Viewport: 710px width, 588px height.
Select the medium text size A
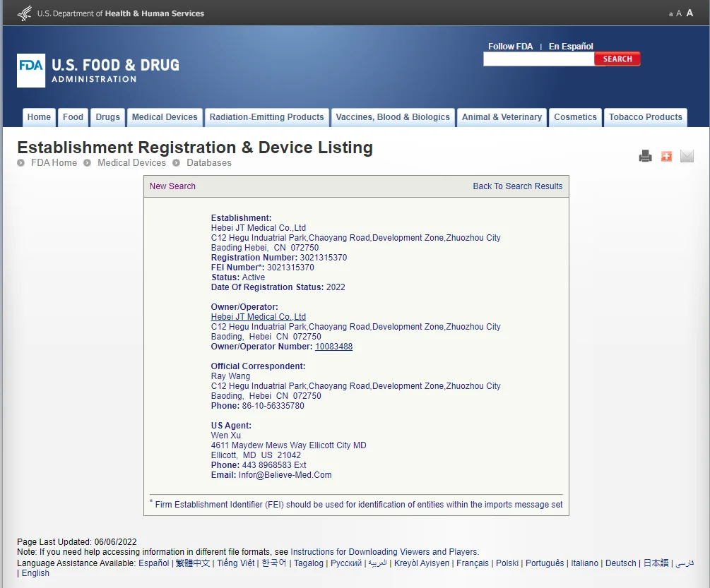coord(679,13)
